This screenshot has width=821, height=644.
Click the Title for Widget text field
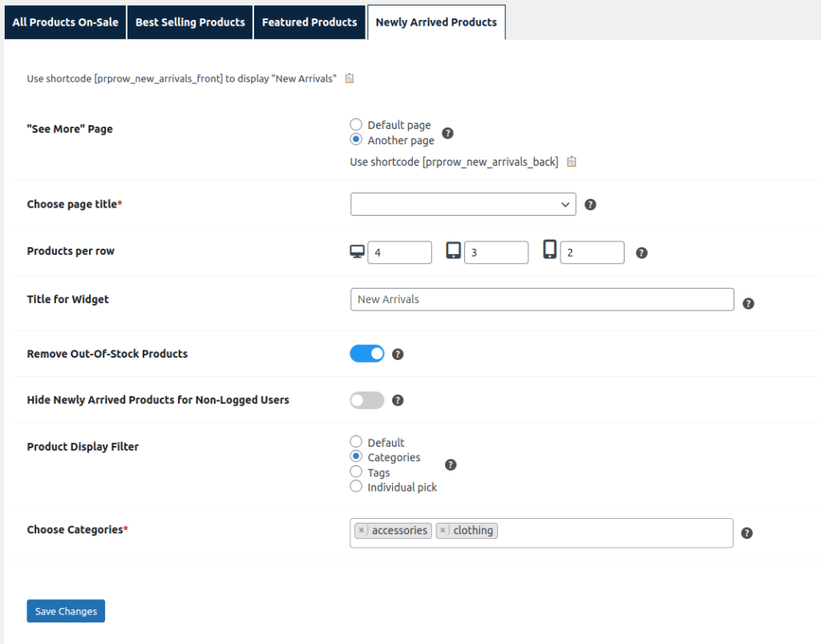[x=542, y=299]
